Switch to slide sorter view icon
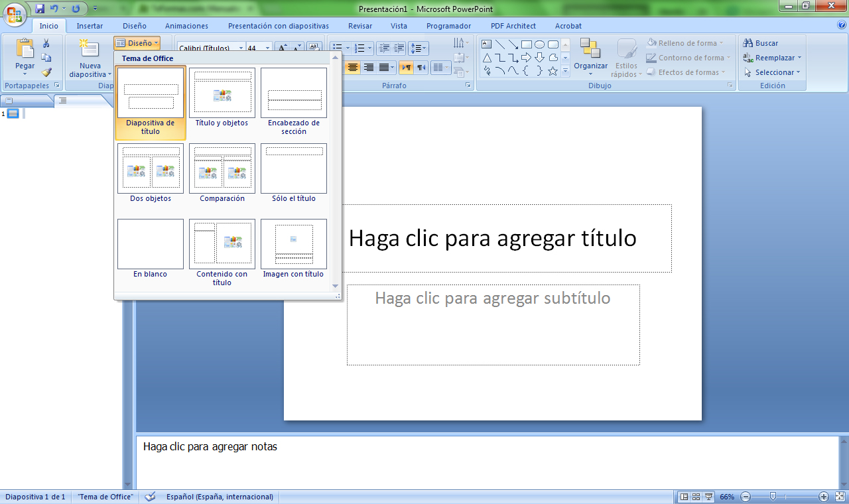 click(x=696, y=497)
